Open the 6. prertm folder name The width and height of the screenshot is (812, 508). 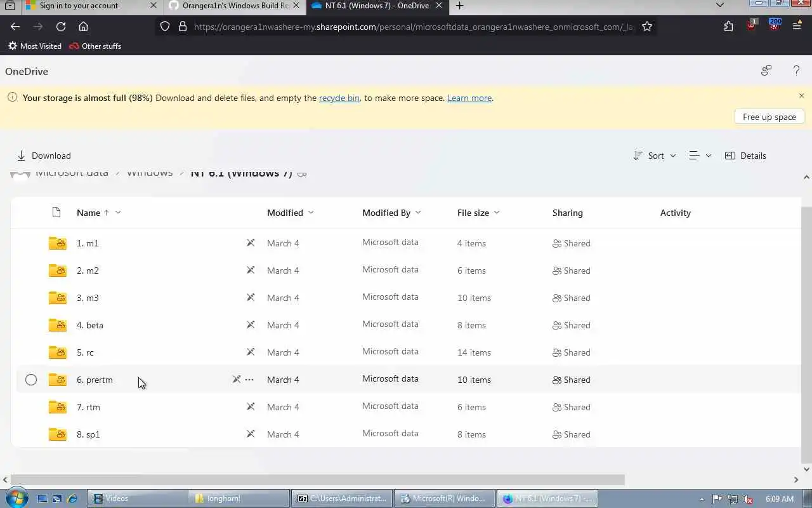point(95,380)
